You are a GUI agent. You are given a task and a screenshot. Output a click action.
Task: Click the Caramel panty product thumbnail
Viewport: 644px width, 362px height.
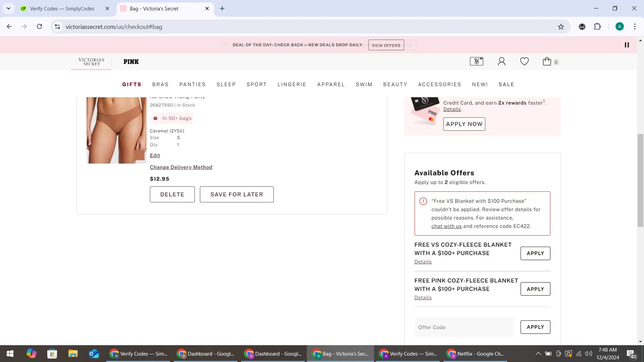pos(116,130)
